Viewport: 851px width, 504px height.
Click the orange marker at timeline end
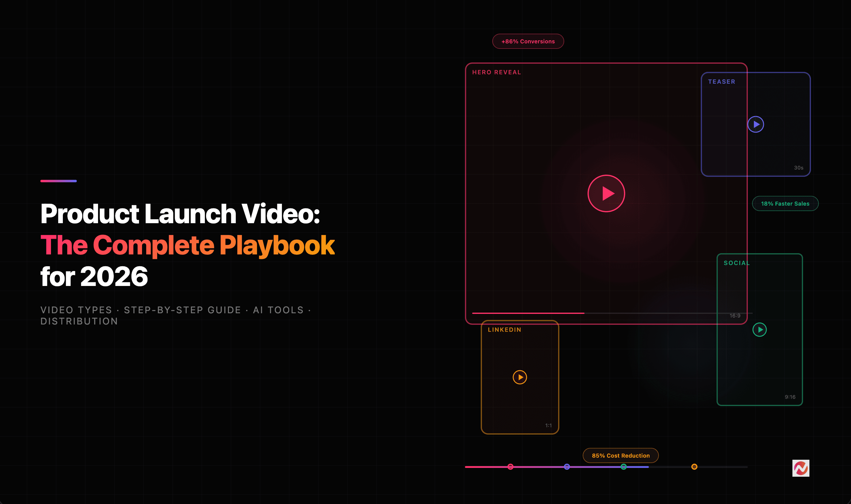point(695,467)
